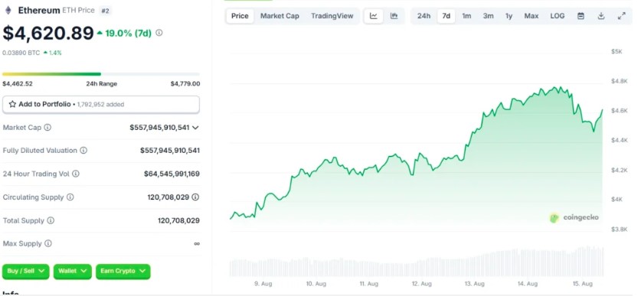
Task: Open the Buy / Sell dropdown
Action: (x=25, y=272)
